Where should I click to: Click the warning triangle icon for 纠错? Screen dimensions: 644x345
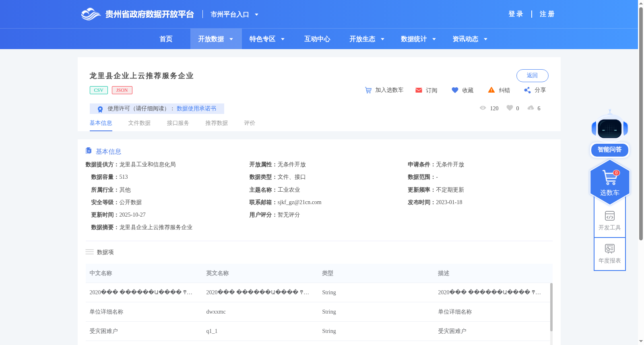point(491,90)
